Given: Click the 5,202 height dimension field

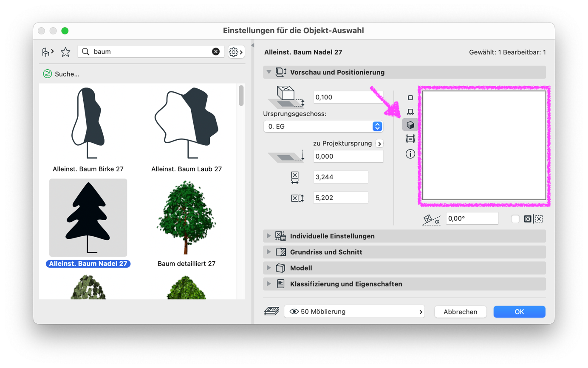Looking at the screenshot, I should click(341, 198).
